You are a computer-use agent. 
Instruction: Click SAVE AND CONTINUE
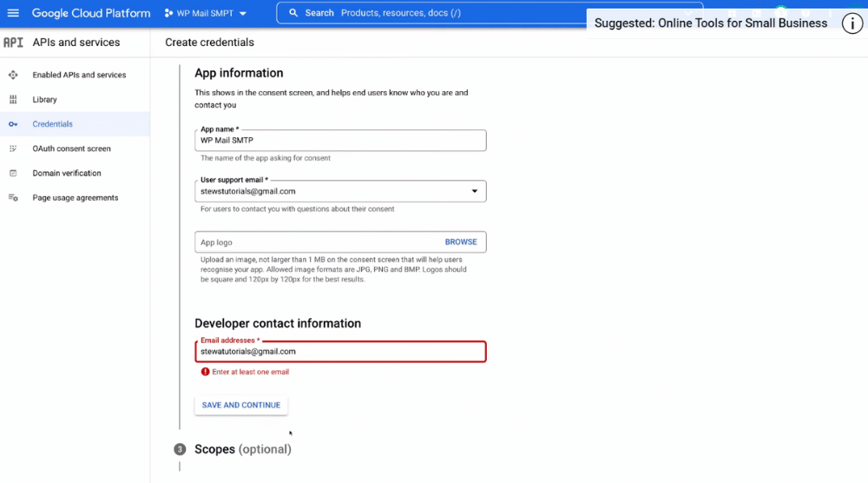(240, 405)
